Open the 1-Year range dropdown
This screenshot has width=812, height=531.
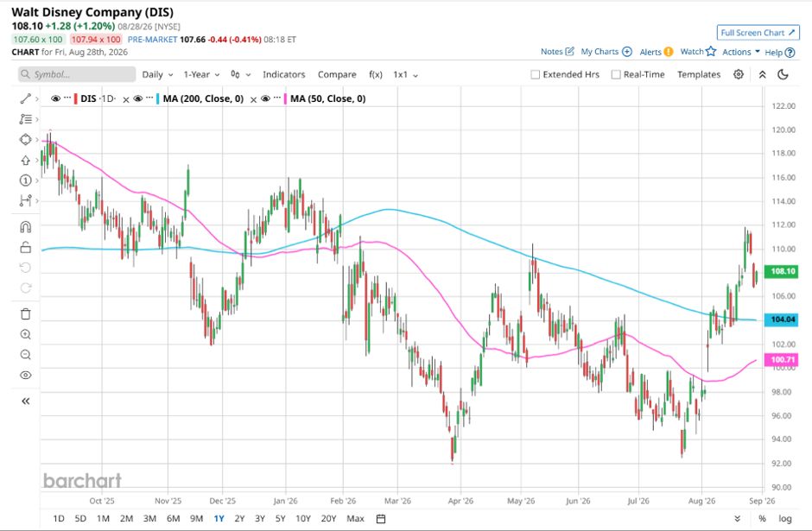[x=201, y=74]
